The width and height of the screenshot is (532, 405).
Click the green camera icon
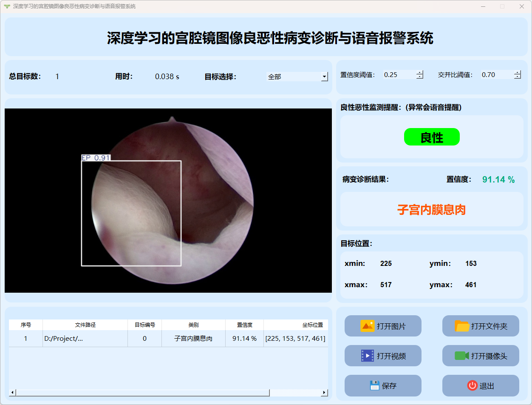461,356
